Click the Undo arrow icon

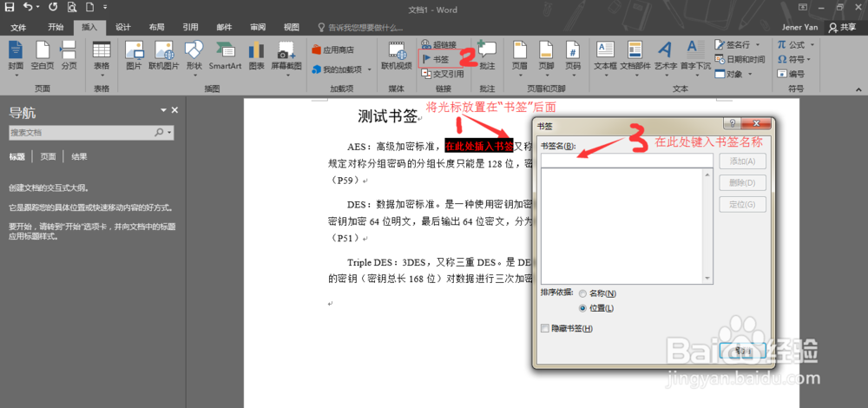tap(27, 8)
